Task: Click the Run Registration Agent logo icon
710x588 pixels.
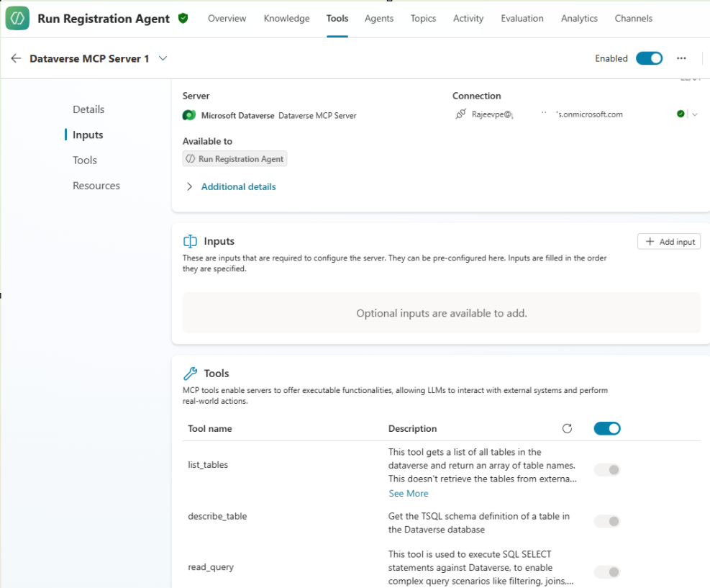Action: [17, 19]
